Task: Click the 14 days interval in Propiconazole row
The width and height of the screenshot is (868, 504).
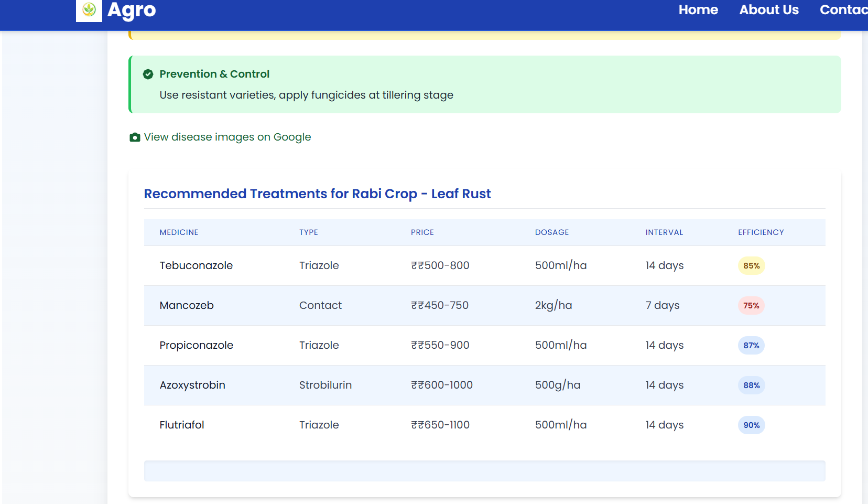Action: point(665,346)
